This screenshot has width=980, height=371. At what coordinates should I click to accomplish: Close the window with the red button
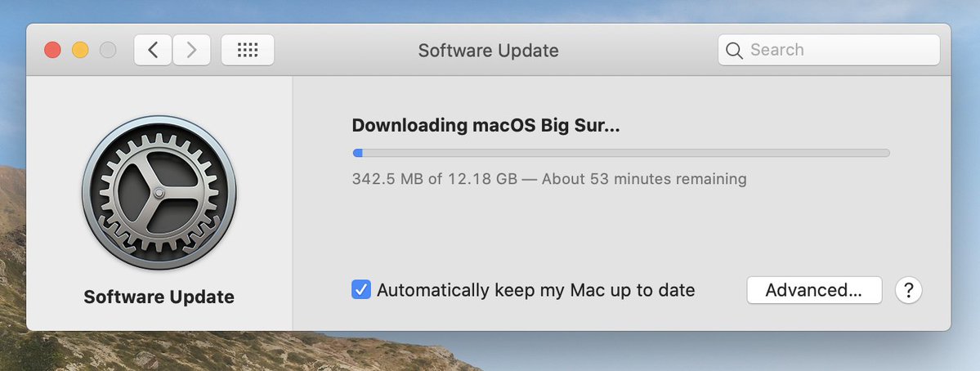coord(52,50)
